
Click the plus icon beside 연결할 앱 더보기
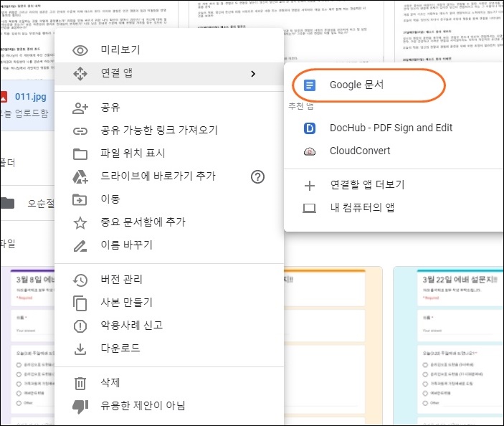pos(310,186)
